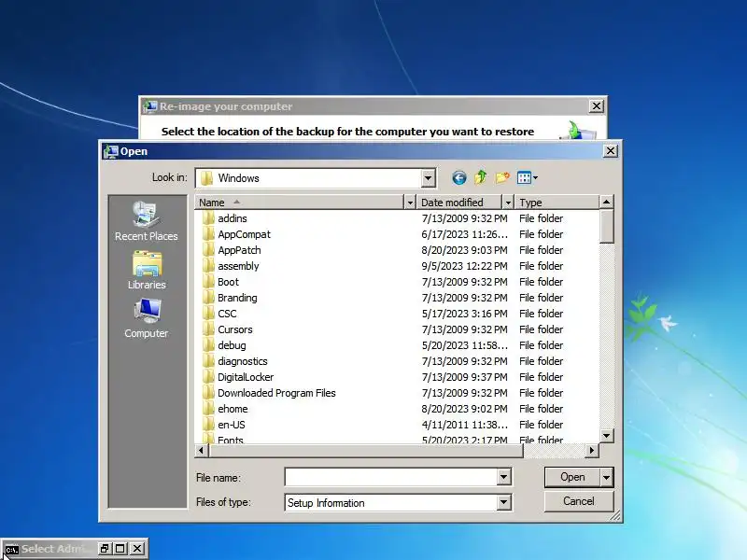The width and height of the screenshot is (747, 560).
Task: Select the Cursors folder icon
Action: tap(208, 329)
